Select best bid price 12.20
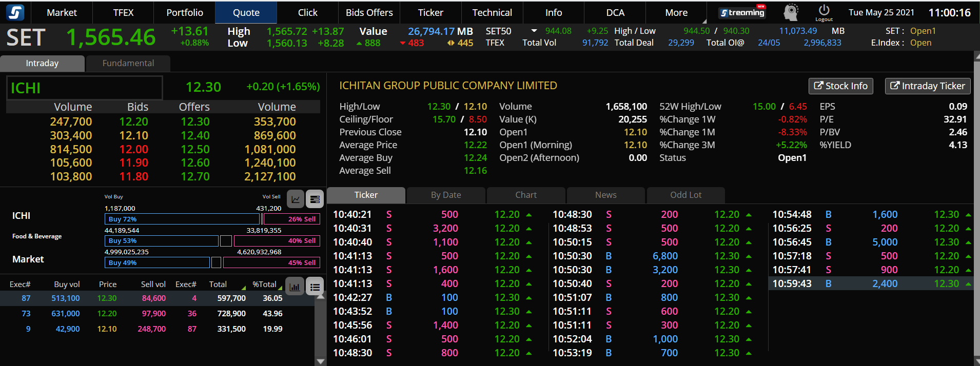The image size is (980, 366). click(133, 121)
